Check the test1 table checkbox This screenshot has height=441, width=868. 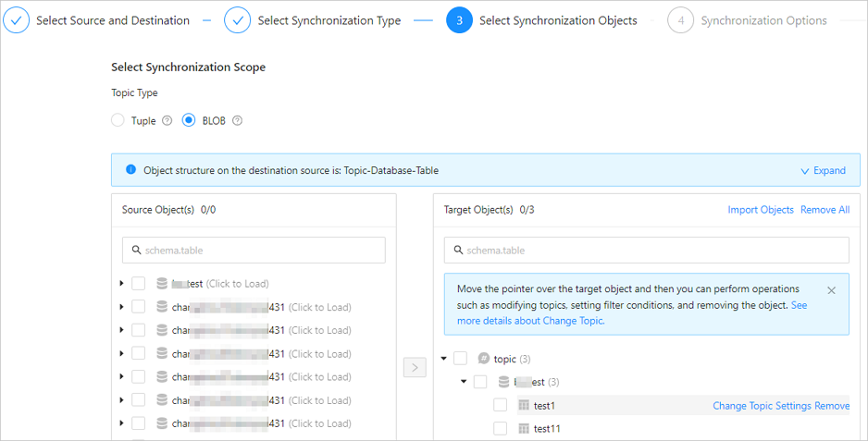click(501, 406)
